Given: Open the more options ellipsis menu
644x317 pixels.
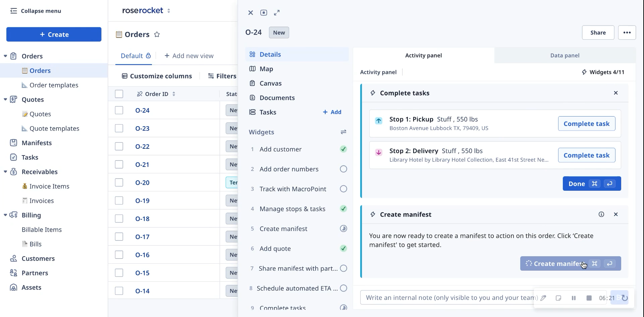Looking at the screenshot, I should click(x=627, y=33).
